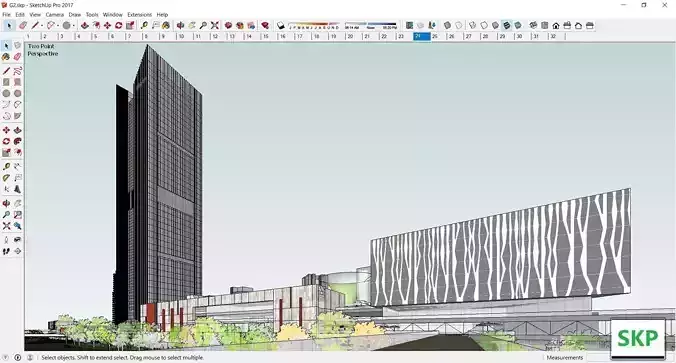Switch to scene tab 17
This screenshot has width=676, height=363.
[303, 37]
